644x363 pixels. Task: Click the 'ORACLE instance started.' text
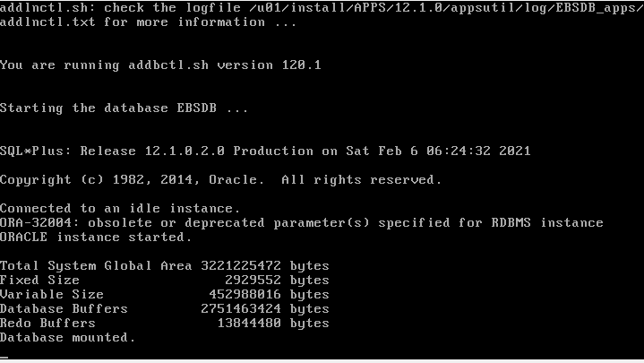(96, 238)
